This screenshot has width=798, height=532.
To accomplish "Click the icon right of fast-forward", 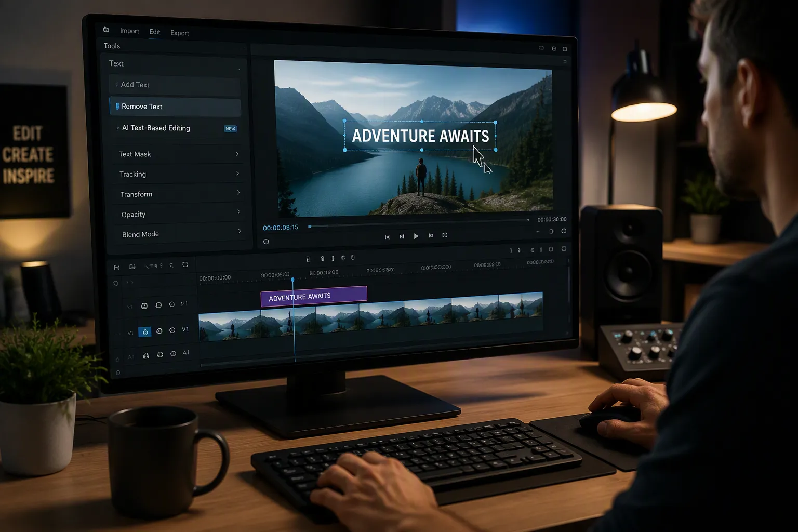I will click(445, 235).
